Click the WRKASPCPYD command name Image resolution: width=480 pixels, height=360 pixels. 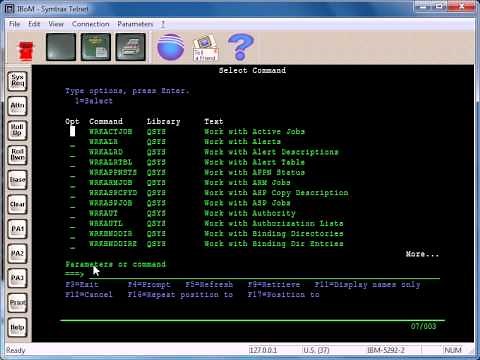[113, 193]
